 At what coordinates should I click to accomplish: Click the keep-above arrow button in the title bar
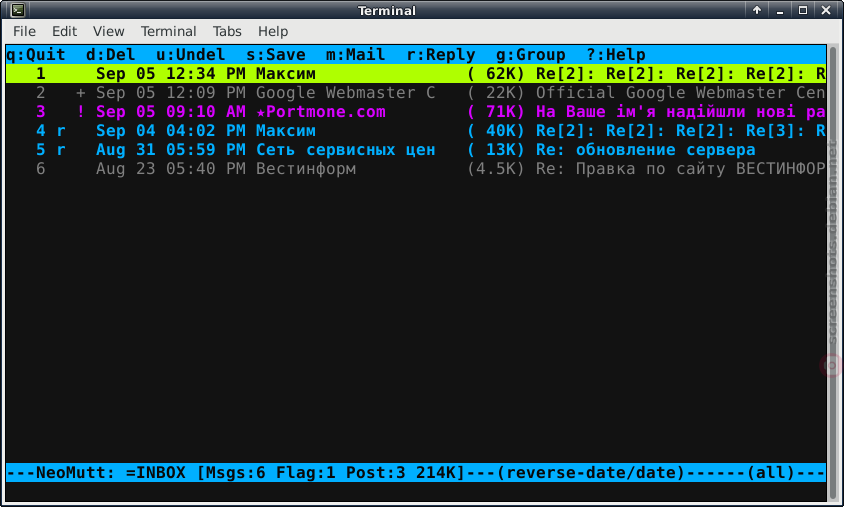[757, 10]
